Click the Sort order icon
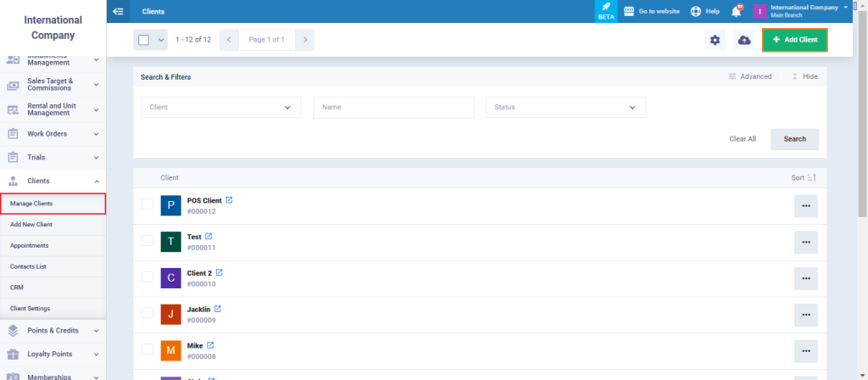Image resolution: width=868 pixels, height=380 pixels. point(812,178)
